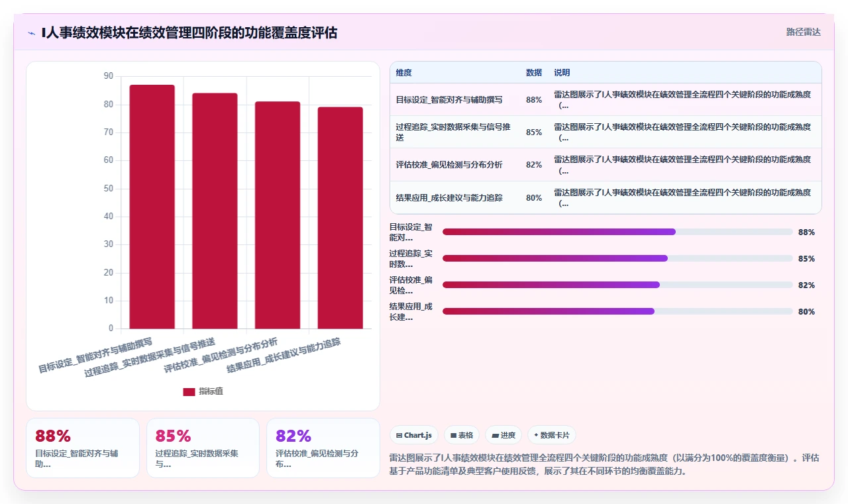The width and height of the screenshot is (848, 504).
Task: Click the 80% cell in table
Action: coord(534,198)
